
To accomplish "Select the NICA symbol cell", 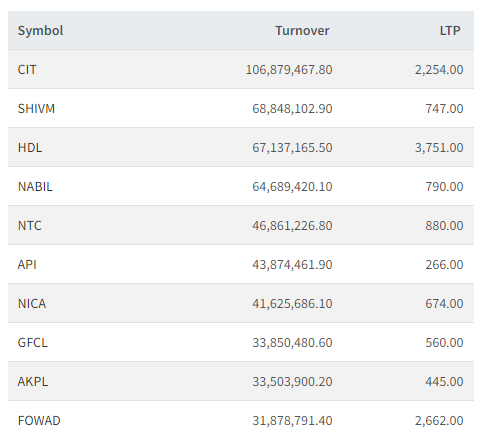I will (32, 304).
